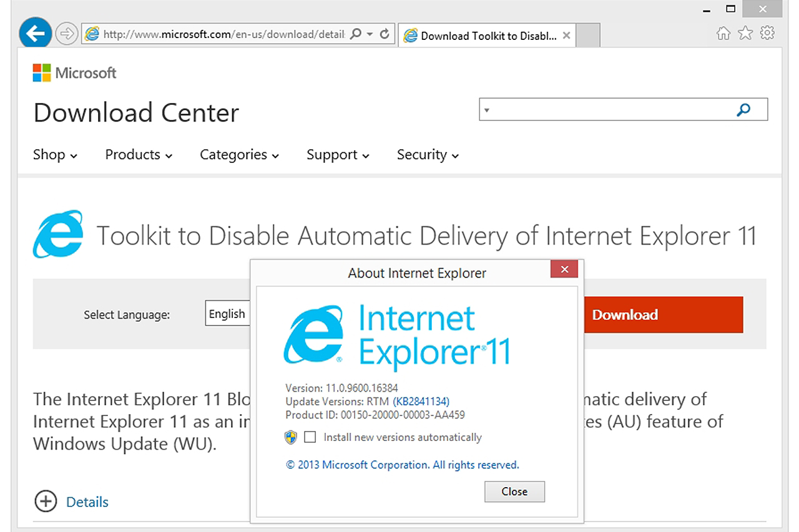Viewport: 799px width, 532px height.
Task: Click the Download Center heading
Action: tap(136, 113)
